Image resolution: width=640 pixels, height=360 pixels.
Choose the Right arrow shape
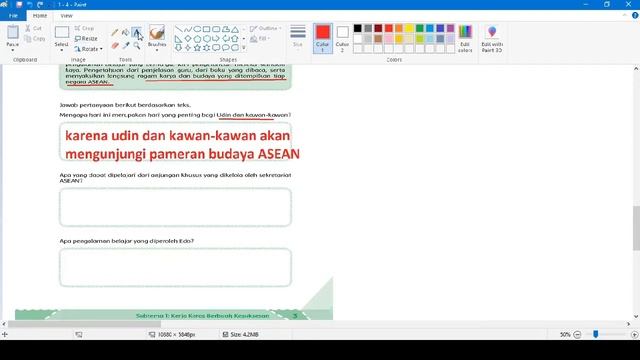[216, 39]
